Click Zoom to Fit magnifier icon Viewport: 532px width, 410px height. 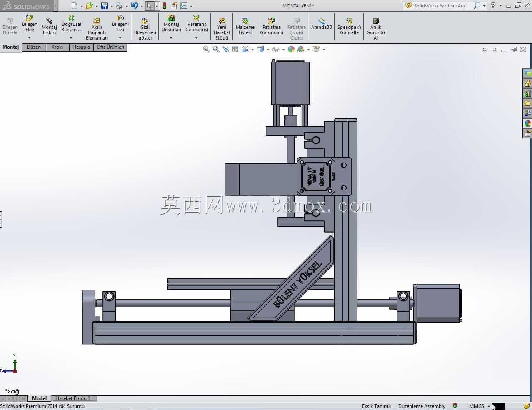tap(206, 49)
